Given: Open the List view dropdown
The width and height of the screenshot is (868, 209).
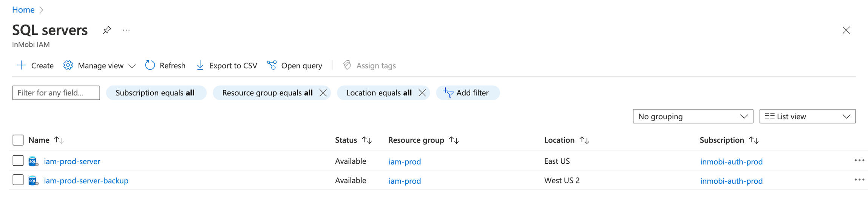Looking at the screenshot, I should click(807, 116).
